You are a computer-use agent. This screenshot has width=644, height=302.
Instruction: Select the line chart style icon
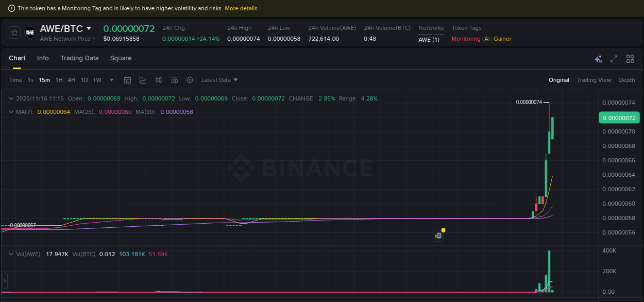143,80
